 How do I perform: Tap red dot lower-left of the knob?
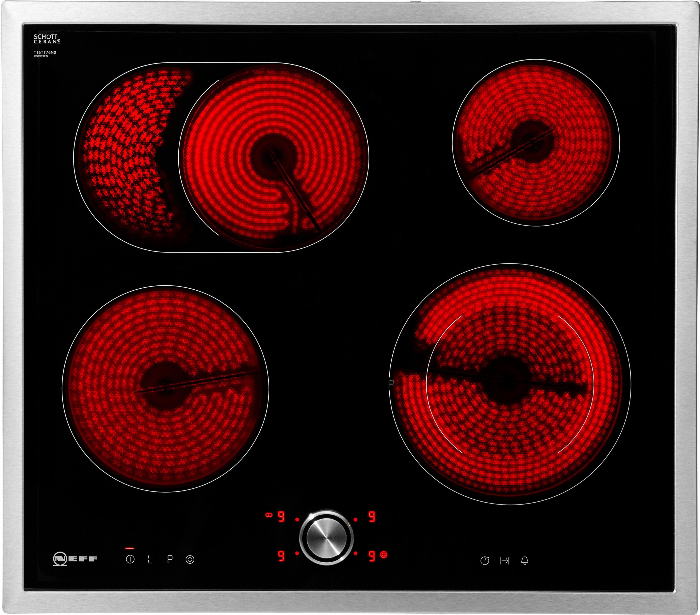(x=297, y=553)
